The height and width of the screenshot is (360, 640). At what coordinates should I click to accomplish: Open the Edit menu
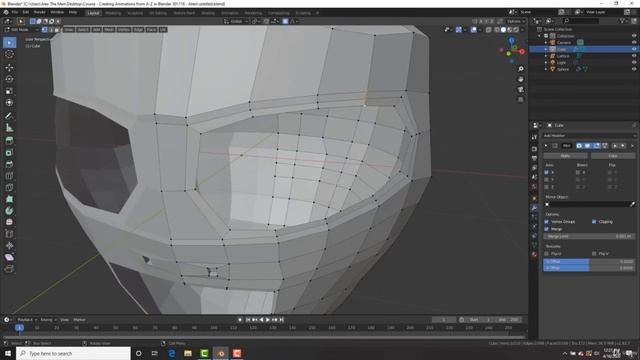25,12
